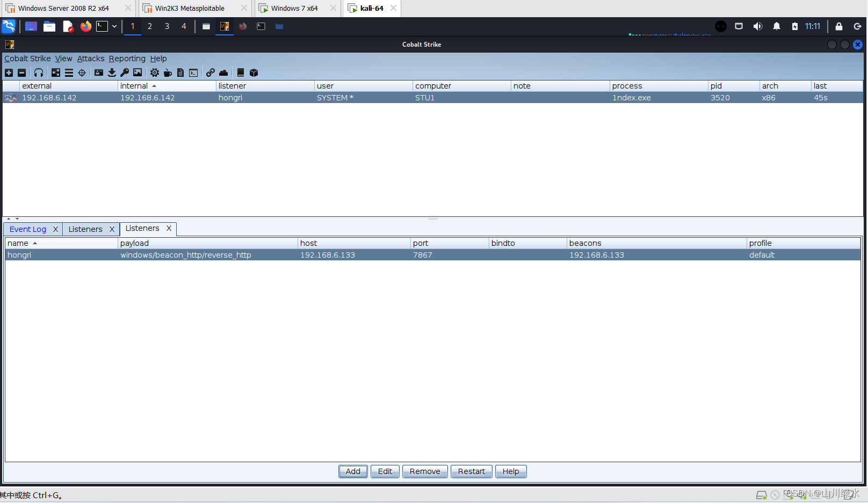Switch to pivot graph view icon
This screenshot has height=503, width=868.
point(56,73)
